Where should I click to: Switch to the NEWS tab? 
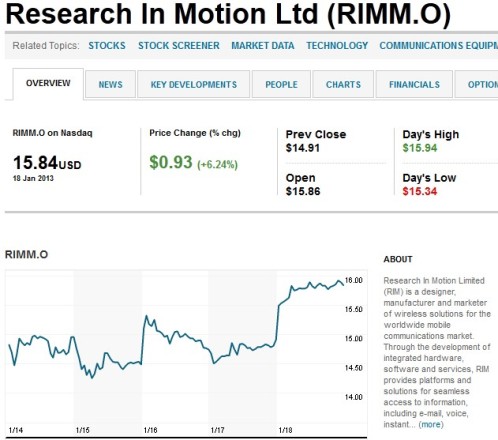(110, 84)
